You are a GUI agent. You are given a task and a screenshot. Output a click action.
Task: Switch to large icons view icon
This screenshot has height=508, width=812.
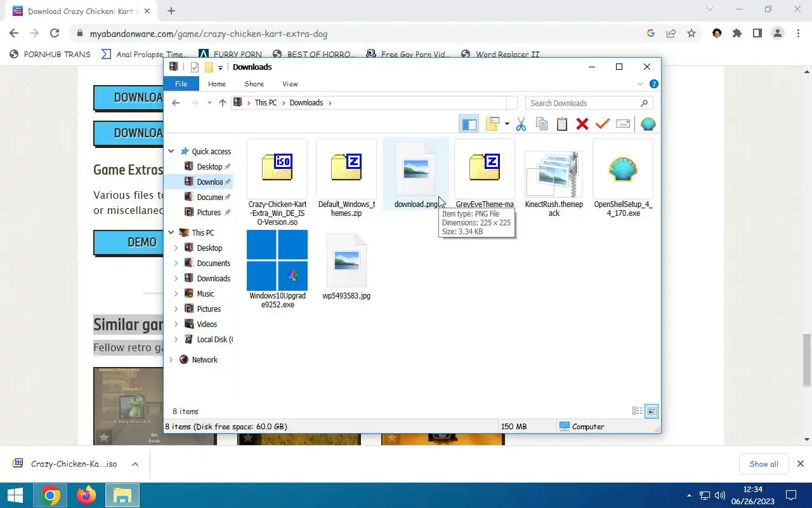click(x=652, y=411)
